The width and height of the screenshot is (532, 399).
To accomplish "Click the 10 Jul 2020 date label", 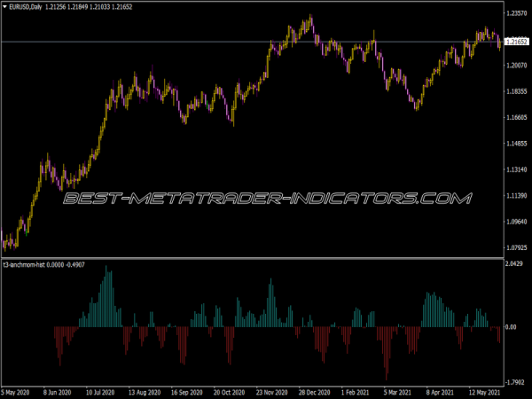I will [x=102, y=391].
